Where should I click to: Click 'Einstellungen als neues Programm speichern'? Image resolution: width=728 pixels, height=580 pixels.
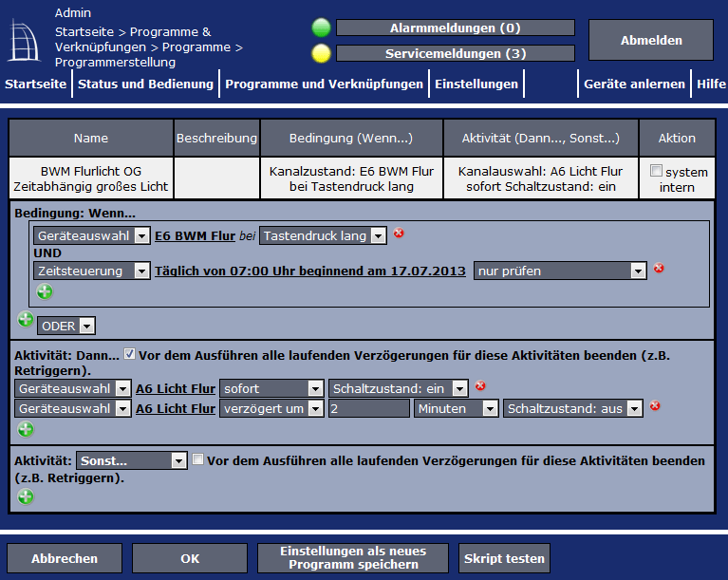click(353, 558)
